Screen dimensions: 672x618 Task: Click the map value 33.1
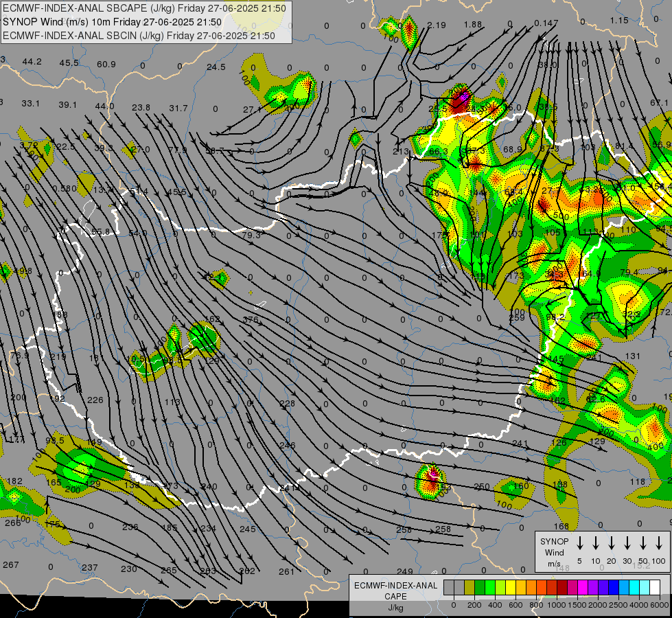point(30,104)
